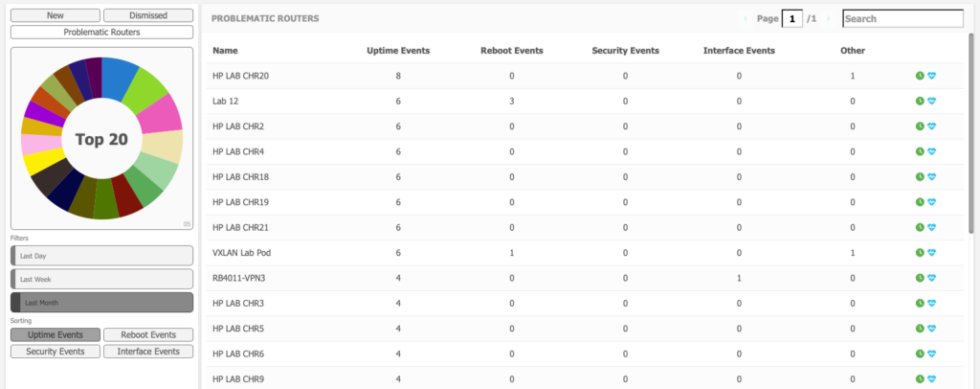Image resolution: width=980 pixels, height=389 pixels.
Task: Click the heartbeat health icon for HP LAB CHR4
Action: coord(931,151)
